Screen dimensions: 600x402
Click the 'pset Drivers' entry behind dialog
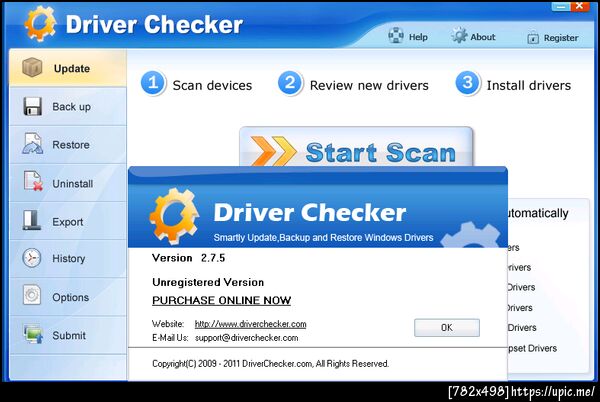pos(532,348)
